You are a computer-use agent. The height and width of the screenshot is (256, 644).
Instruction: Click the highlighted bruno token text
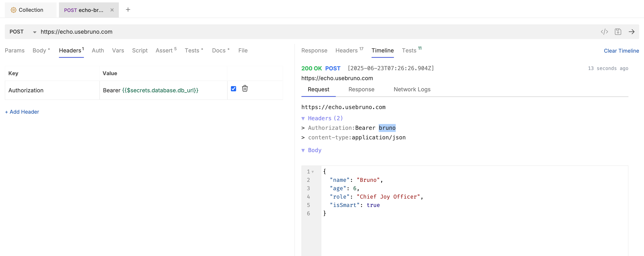tap(387, 128)
